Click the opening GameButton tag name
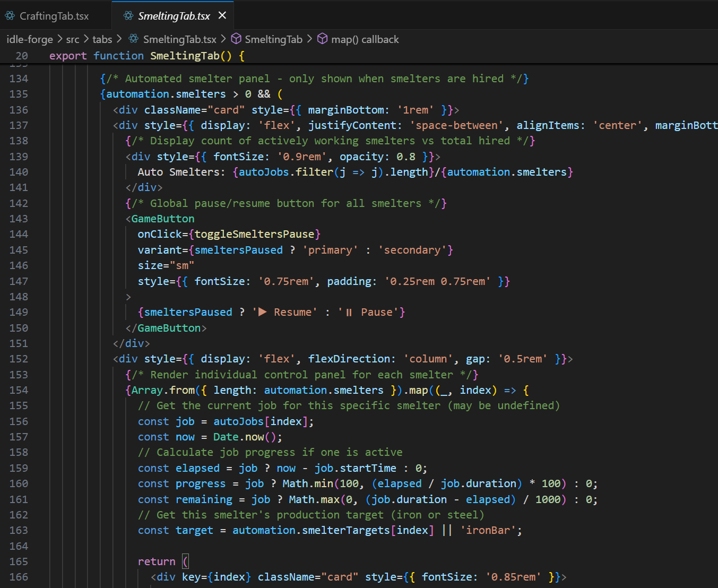The image size is (718, 588). [163, 219]
